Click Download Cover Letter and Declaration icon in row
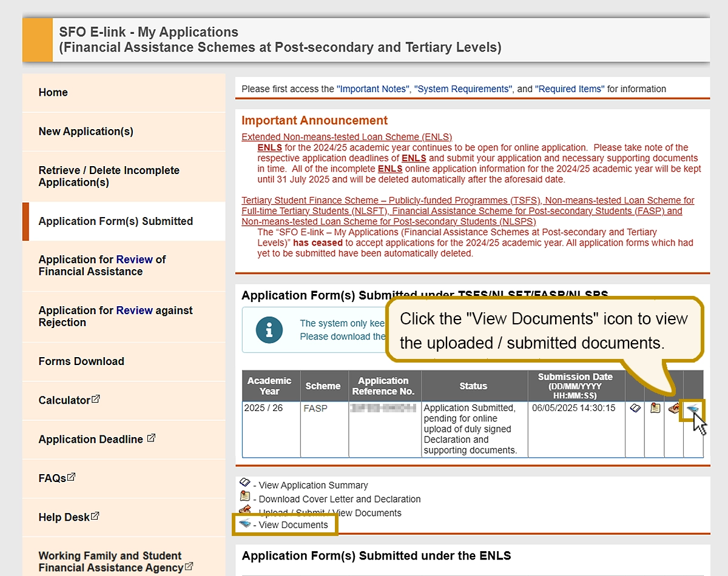Image resolution: width=728 pixels, height=576 pixels. (655, 409)
